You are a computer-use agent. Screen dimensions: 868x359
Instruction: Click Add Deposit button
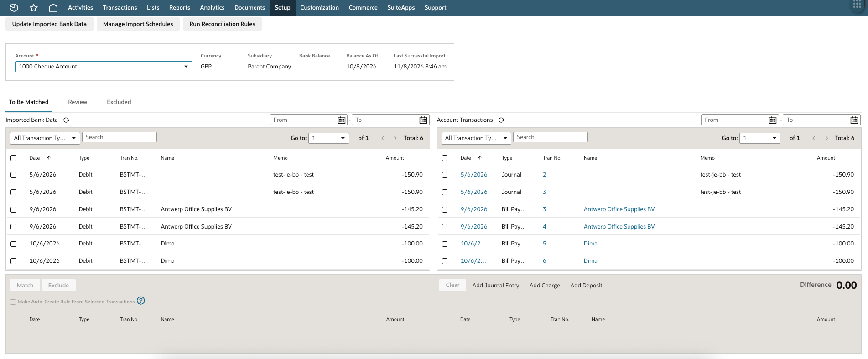pyautogui.click(x=586, y=286)
